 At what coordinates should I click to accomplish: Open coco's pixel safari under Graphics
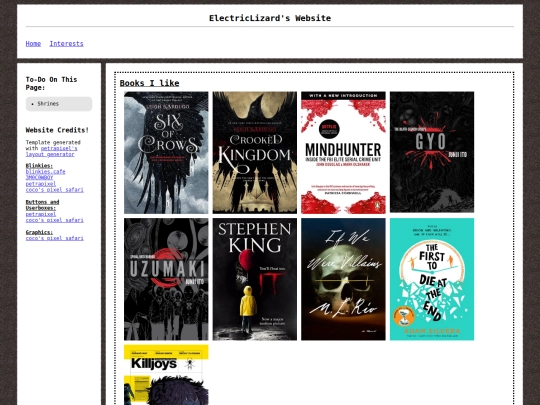click(54, 238)
